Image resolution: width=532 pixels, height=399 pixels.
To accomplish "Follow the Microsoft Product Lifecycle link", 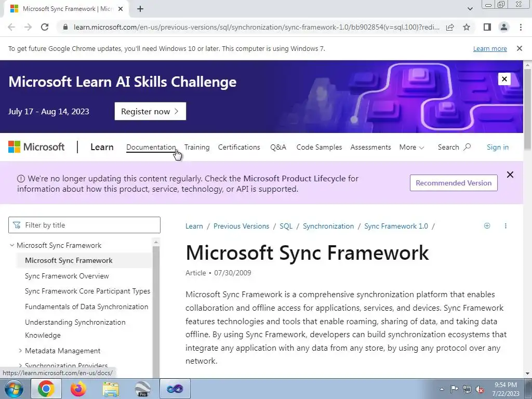I will [x=295, y=179].
